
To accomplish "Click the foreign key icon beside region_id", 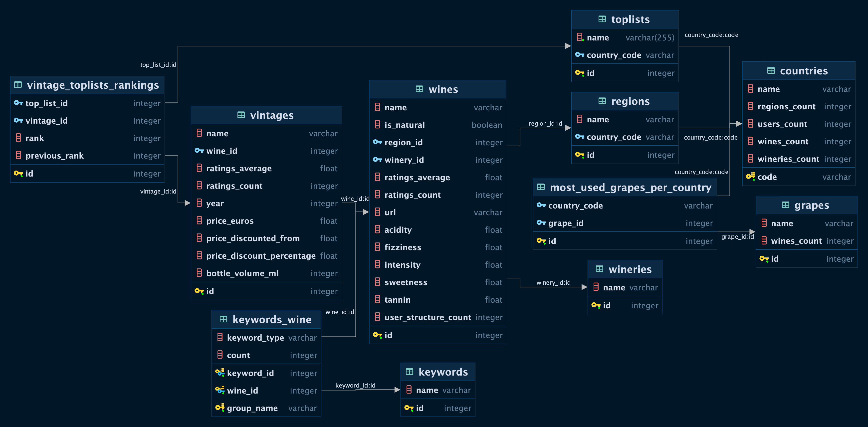I will (x=377, y=142).
